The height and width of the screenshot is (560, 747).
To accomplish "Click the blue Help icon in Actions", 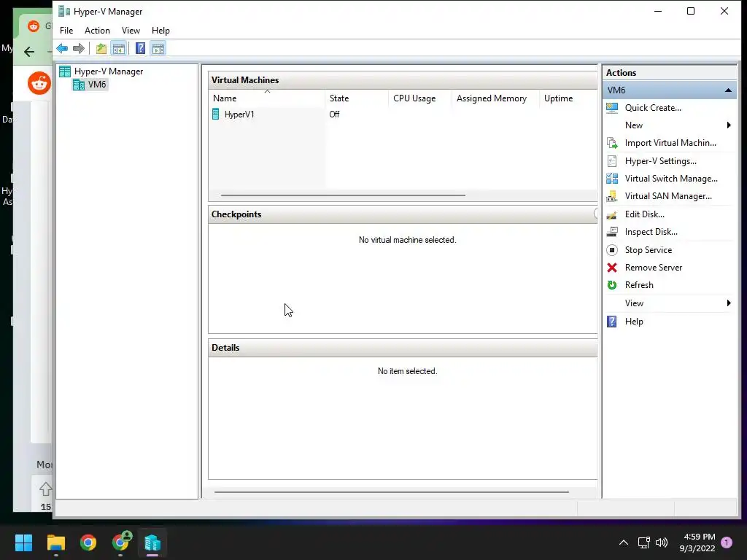I will [612, 322].
